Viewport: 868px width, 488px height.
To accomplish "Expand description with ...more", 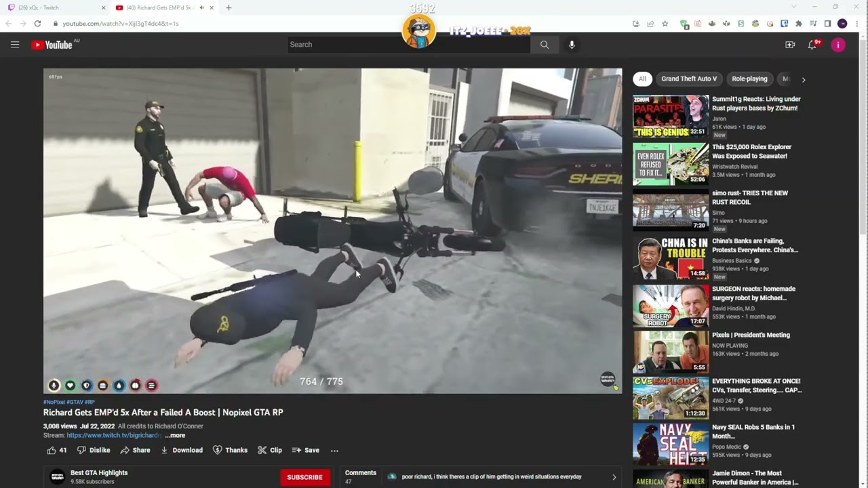I will pyautogui.click(x=175, y=435).
